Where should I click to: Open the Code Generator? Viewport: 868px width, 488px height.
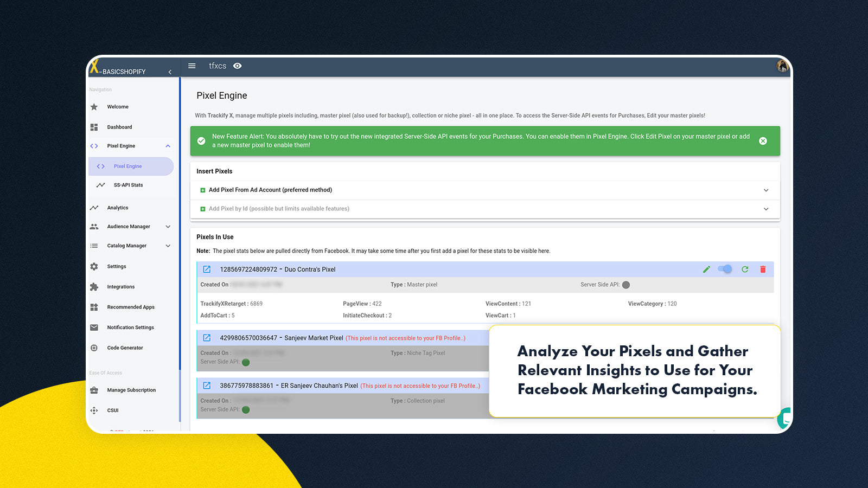click(x=125, y=348)
